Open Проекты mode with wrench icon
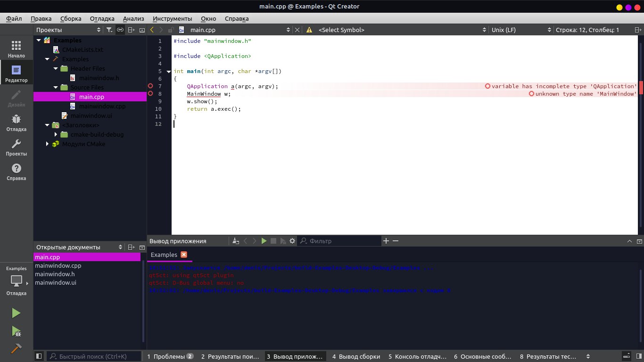The width and height of the screenshot is (644, 362). (x=17, y=147)
